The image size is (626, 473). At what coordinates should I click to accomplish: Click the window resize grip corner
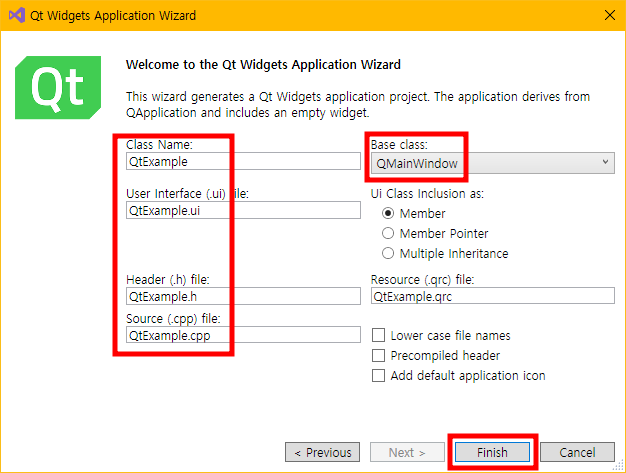pyautogui.click(x=619, y=465)
